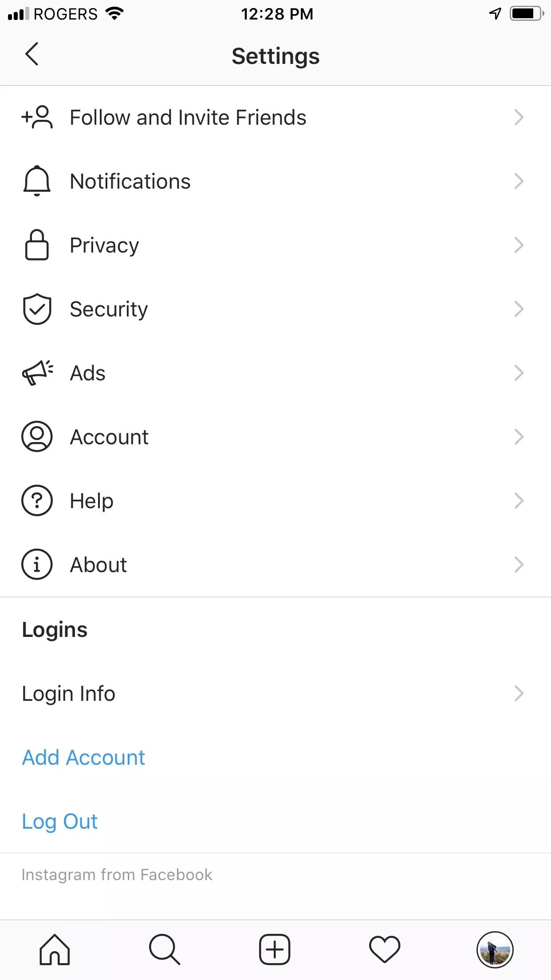This screenshot has width=551, height=980.
Task: Expand the Account row chevron
Action: click(x=519, y=437)
